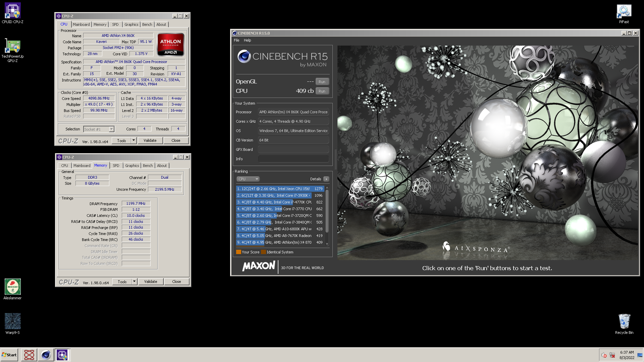Click the Cinebench window title icon
644x362 pixels.
[234, 33]
